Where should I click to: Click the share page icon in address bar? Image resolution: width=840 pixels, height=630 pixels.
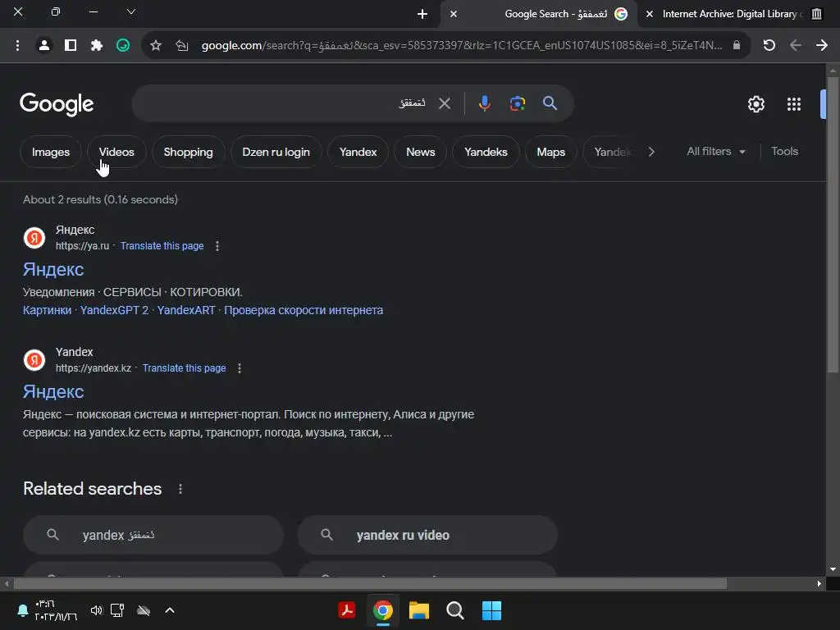[181, 46]
